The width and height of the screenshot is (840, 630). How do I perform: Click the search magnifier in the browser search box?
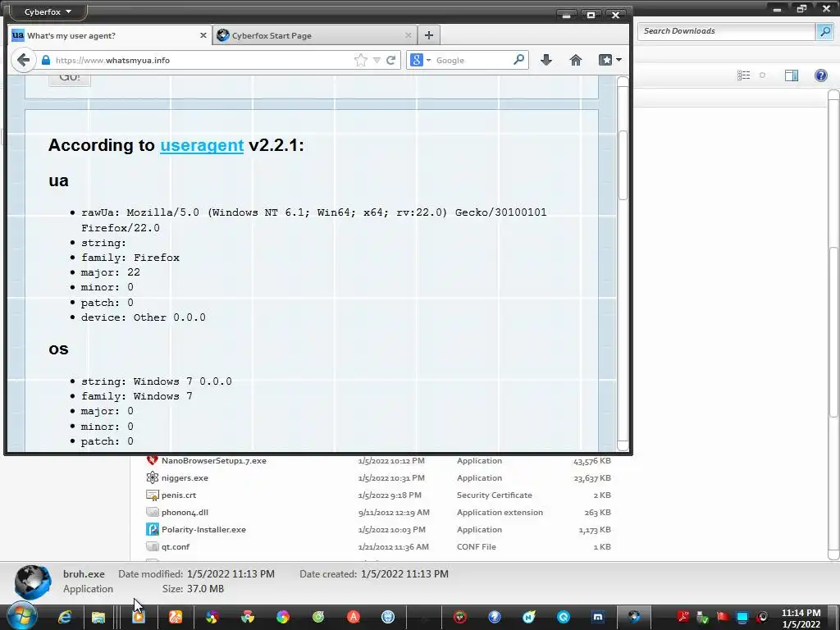click(518, 59)
